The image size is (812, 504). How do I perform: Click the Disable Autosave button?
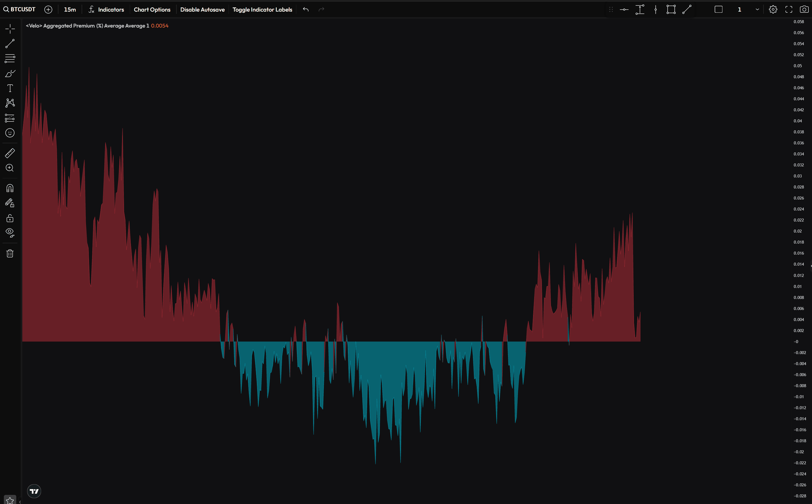pos(202,10)
